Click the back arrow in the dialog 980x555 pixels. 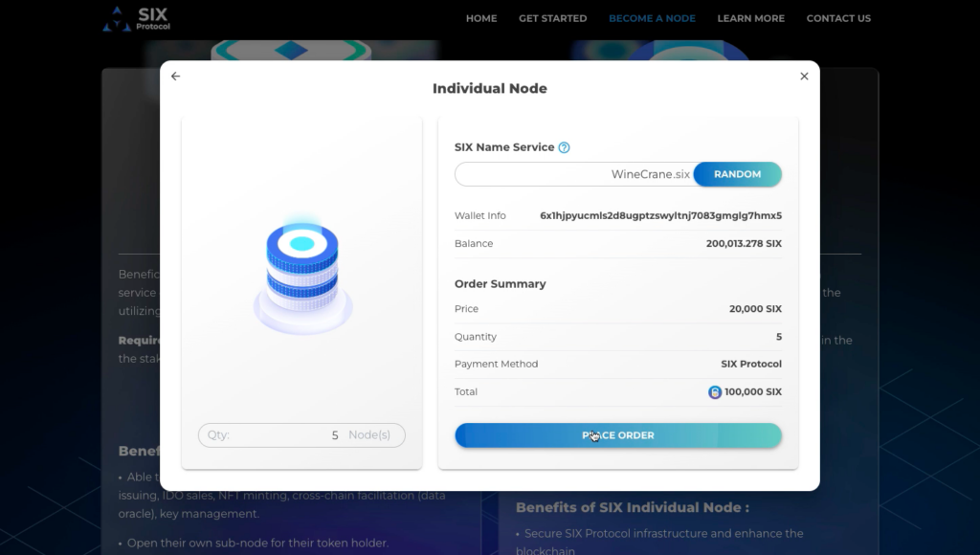pyautogui.click(x=175, y=76)
